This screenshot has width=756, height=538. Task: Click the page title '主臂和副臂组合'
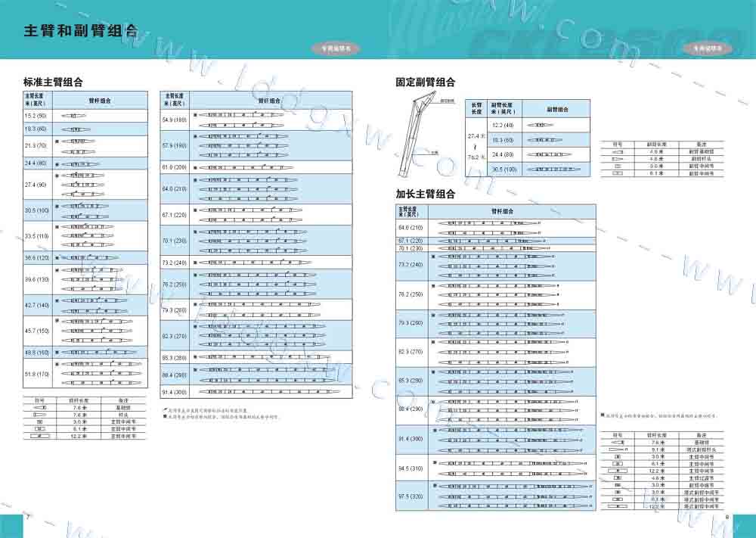pos(81,31)
